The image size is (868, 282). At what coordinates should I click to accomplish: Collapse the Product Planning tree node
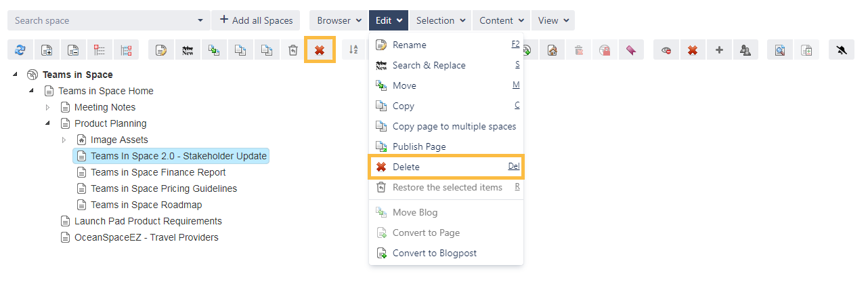[47, 123]
